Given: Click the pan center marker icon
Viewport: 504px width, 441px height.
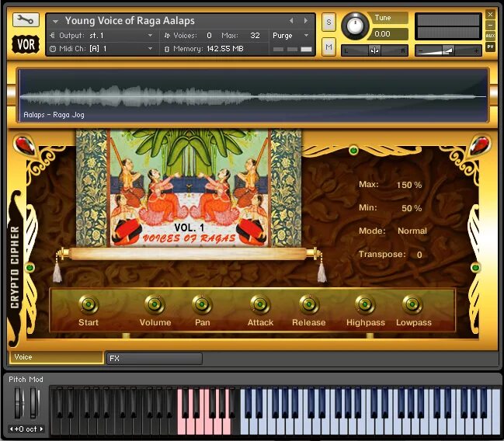Looking at the screenshot, I should pyautogui.click(x=374, y=50).
